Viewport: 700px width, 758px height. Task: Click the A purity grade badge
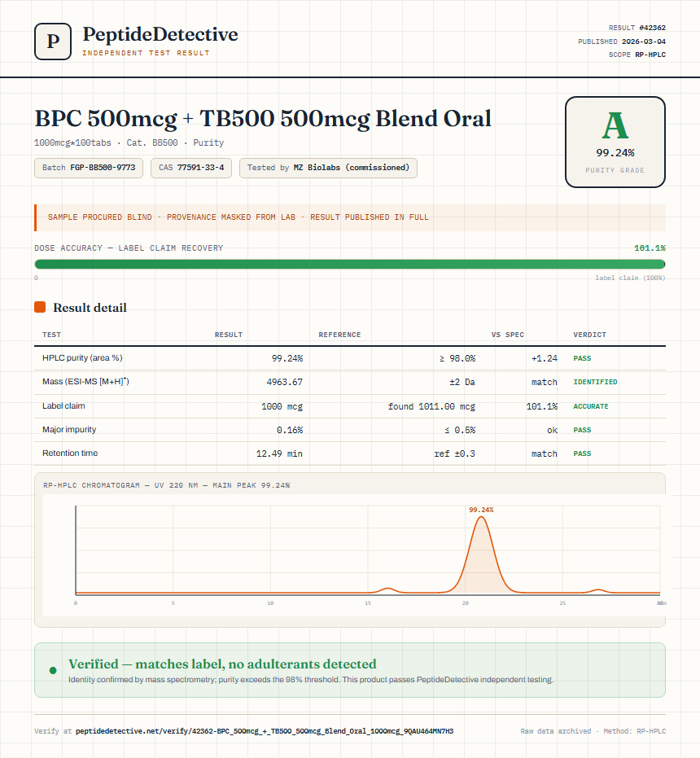tap(615, 142)
